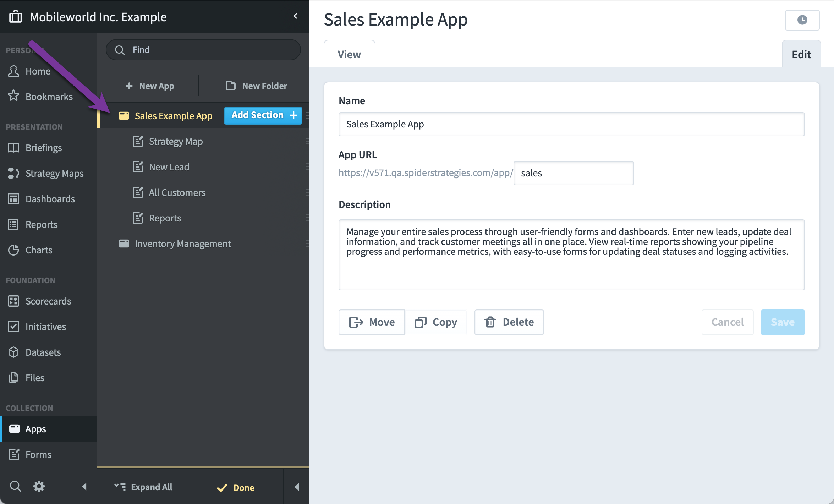Click the New Lead form icon

coord(138,167)
